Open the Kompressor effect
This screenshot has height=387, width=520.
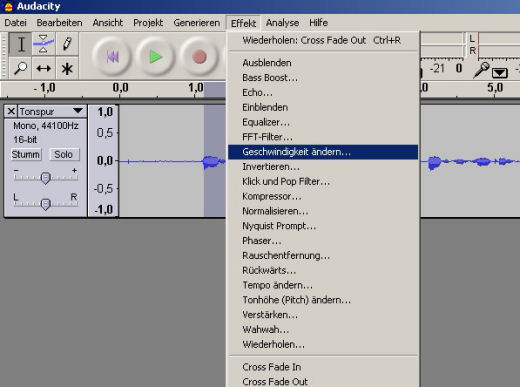tap(323, 196)
